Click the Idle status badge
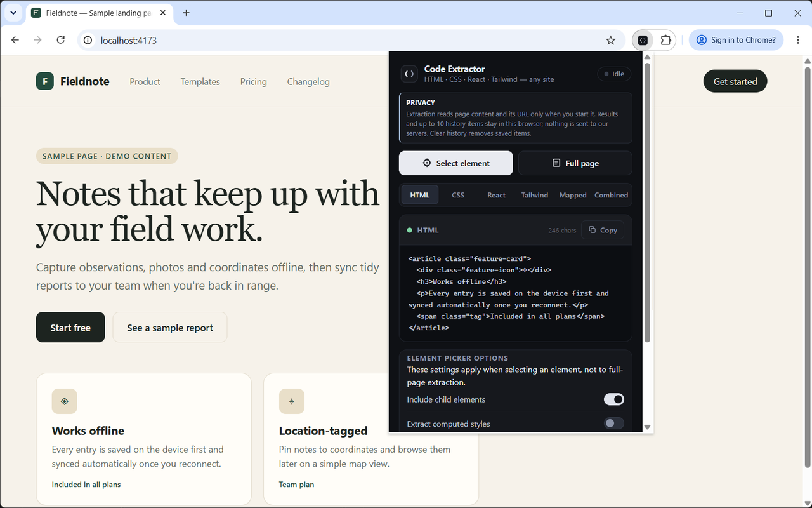Image resolution: width=812 pixels, height=508 pixels. pos(614,74)
